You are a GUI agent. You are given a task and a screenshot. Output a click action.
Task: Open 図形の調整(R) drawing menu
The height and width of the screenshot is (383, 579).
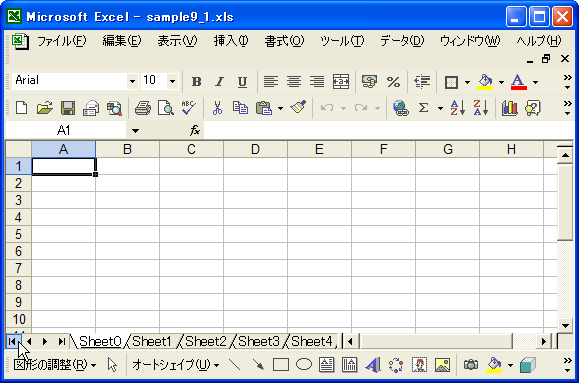tap(55, 365)
